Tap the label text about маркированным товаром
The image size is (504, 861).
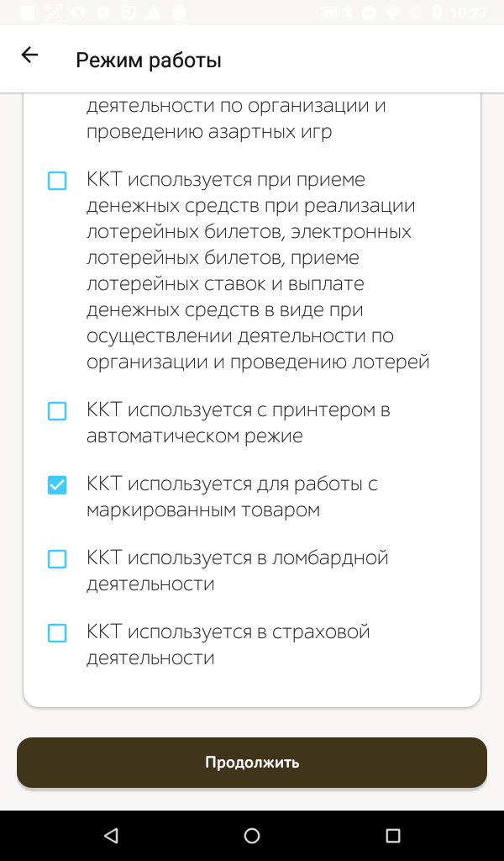pos(232,497)
